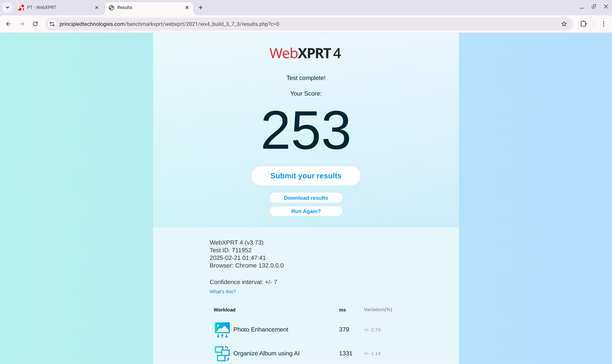Close the PT - WebXPRT tab
612x364 pixels.
tap(97, 7)
